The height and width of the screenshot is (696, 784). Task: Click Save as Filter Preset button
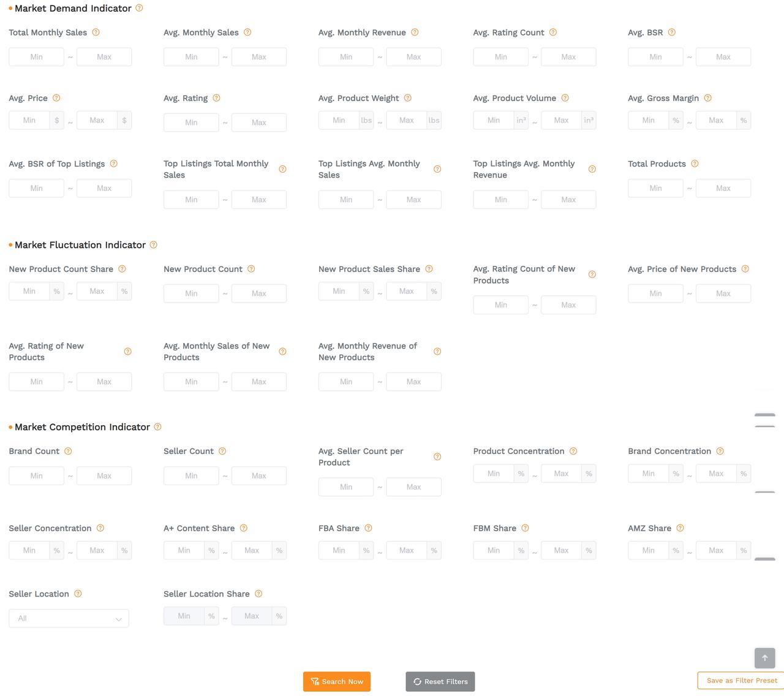point(742,681)
